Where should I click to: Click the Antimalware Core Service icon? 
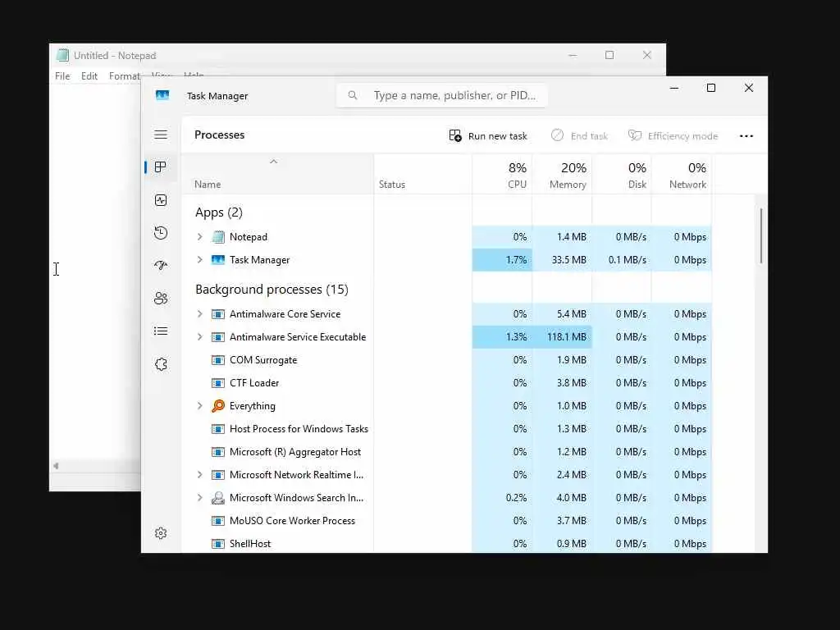pyautogui.click(x=218, y=314)
